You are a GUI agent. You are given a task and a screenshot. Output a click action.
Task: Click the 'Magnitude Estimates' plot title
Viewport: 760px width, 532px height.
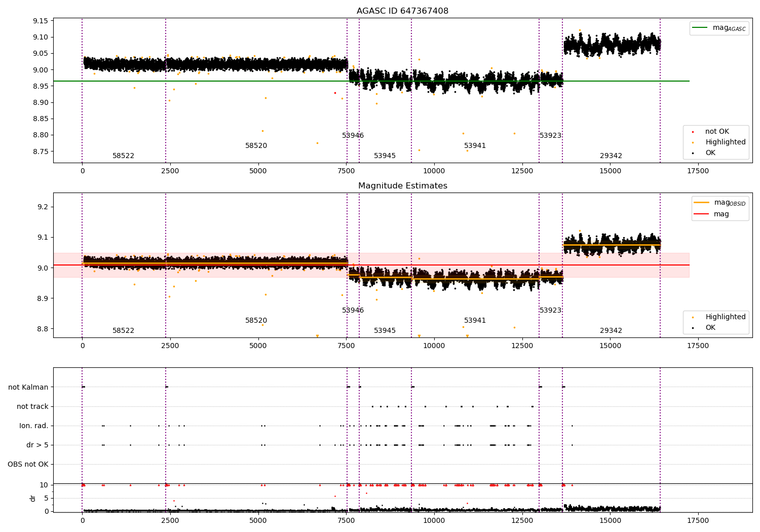click(x=402, y=186)
